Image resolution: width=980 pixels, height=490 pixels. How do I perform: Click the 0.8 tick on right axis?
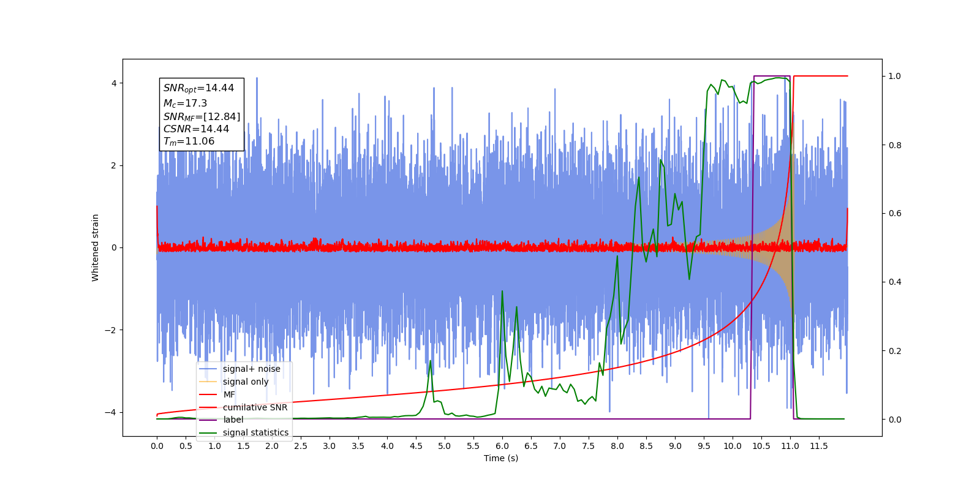[895, 145]
